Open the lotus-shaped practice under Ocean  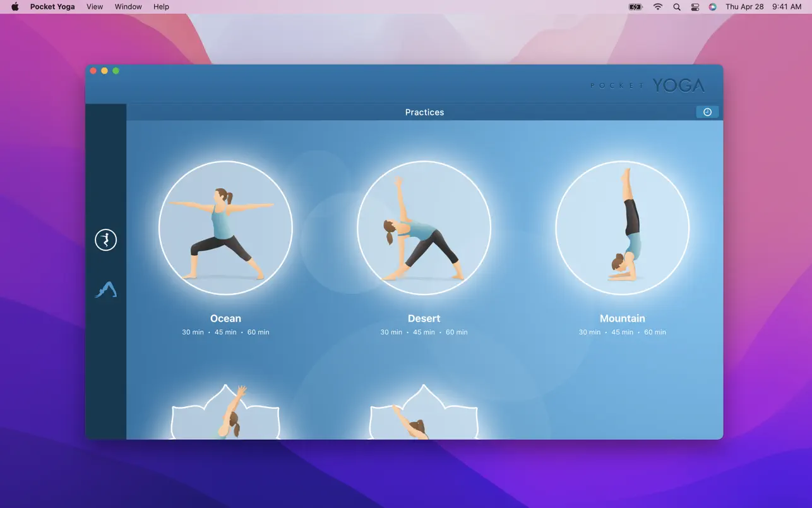click(x=225, y=414)
